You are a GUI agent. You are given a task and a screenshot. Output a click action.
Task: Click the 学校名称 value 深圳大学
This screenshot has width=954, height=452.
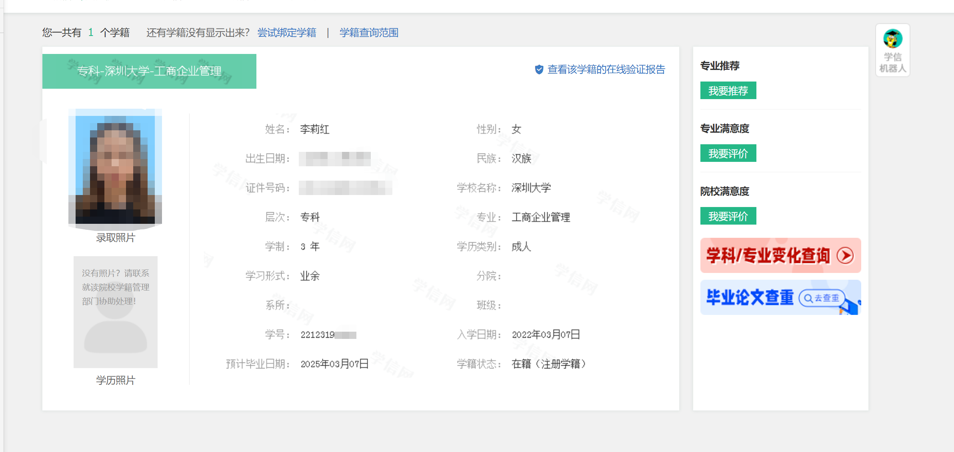(531, 188)
